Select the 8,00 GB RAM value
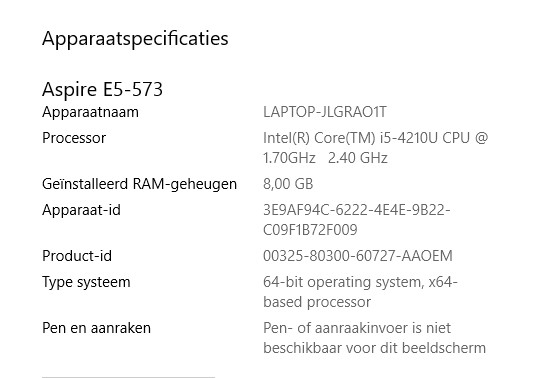Screen dimensions: 537x378 288,184
